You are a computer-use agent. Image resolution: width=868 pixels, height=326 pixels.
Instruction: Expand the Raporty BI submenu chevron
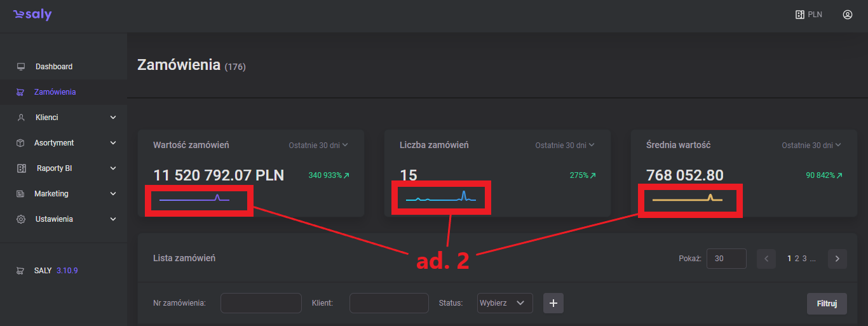click(113, 168)
